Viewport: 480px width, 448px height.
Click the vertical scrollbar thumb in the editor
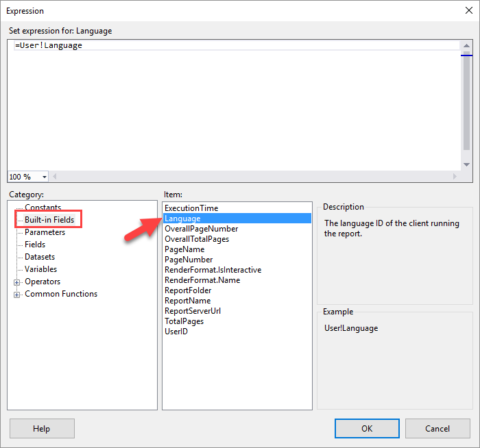click(466, 101)
